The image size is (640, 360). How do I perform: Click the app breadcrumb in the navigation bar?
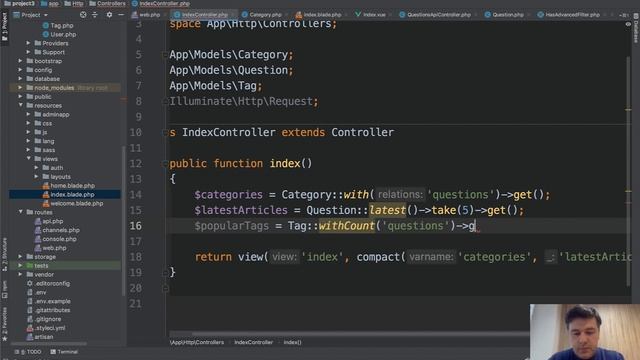click(x=50, y=4)
